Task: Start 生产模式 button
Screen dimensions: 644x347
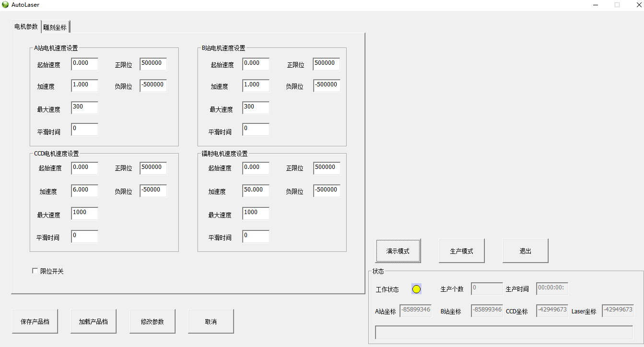Action: pyautogui.click(x=462, y=251)
